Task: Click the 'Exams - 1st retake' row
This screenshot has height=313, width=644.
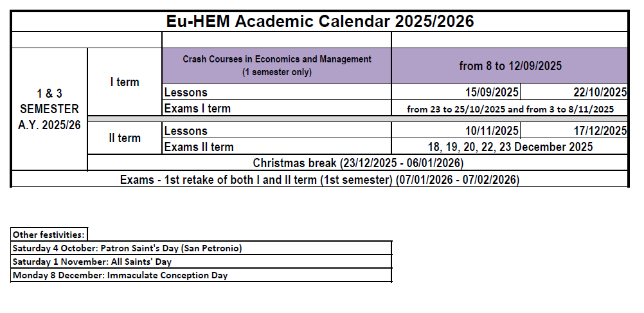Action: [x=319, y=179]
